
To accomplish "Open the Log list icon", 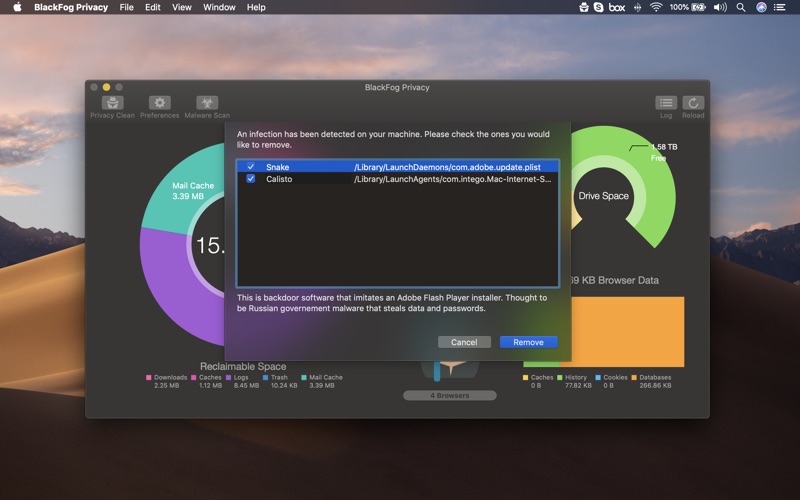I will point(666,103).
